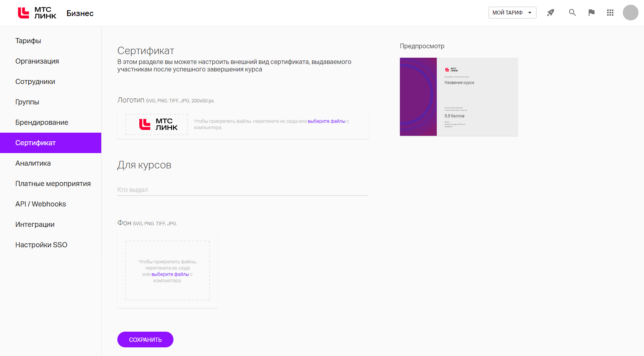Go to Организация in sidebar
The height and width of the screenshot is (356, 644).
coord(37,61)
